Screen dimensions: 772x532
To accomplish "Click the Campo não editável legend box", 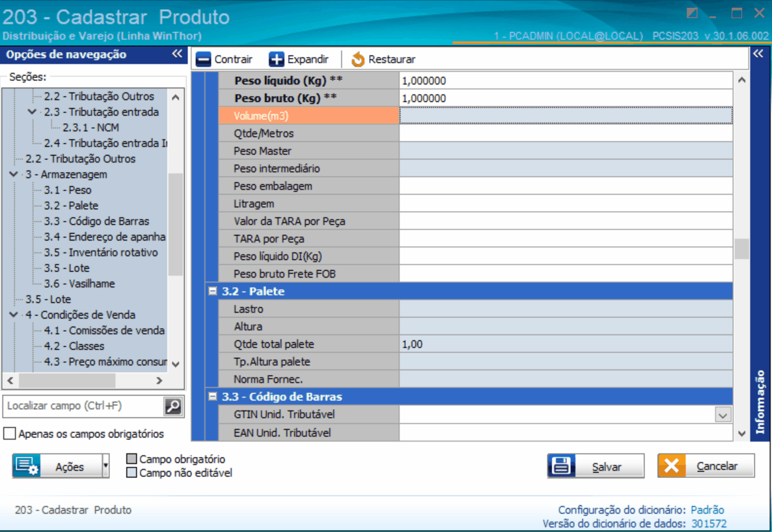I will (131, 472).
